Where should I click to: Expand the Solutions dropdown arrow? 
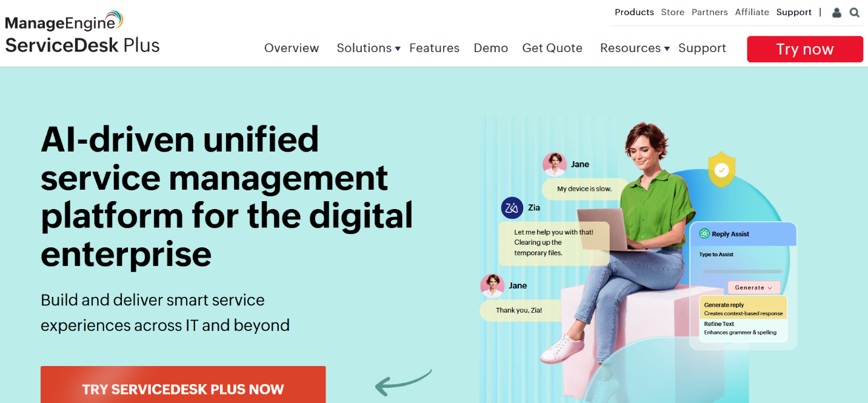(398, 48)
